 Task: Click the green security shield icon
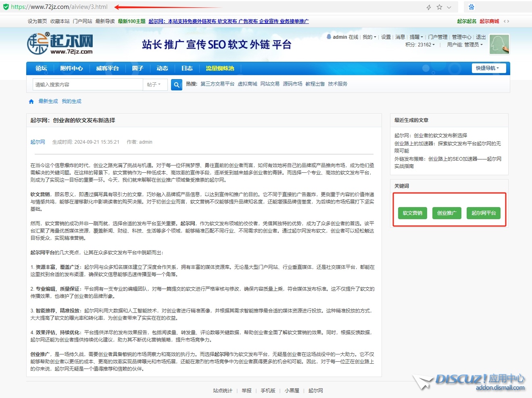[x=6, y=7]
